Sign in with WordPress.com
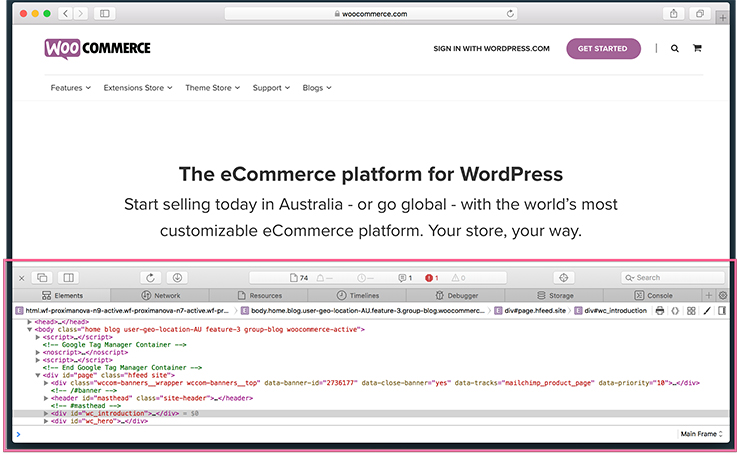 point(491,48)
